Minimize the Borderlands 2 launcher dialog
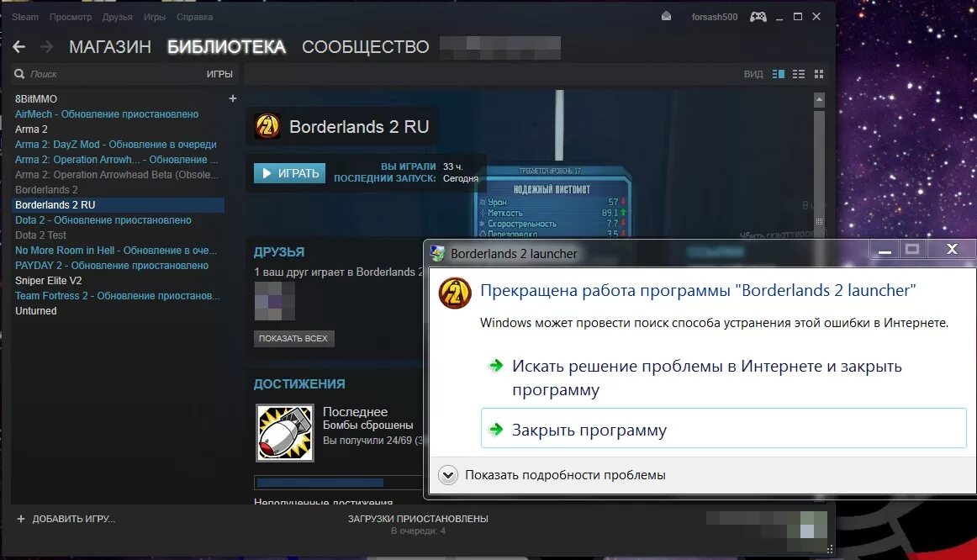Viewport: 977px width, 560px height. click(885, 249)
